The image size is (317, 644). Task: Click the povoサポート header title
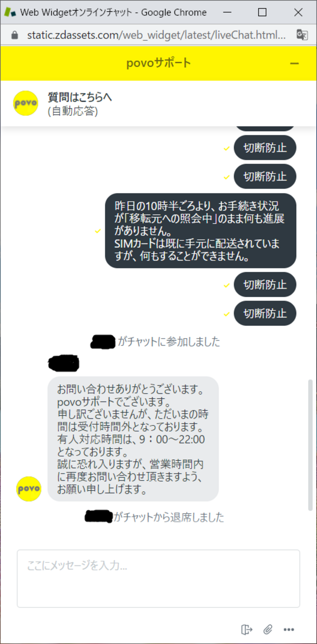click(x=158, y=63)
